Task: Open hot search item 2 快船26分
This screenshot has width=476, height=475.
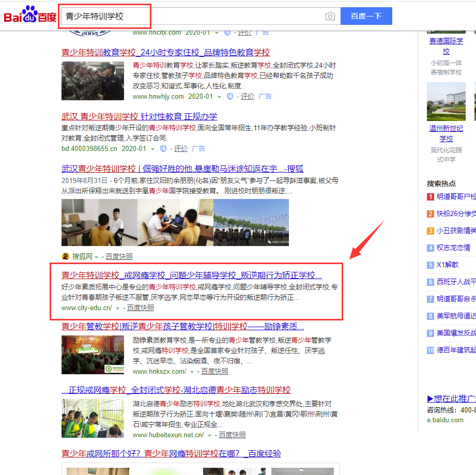Action: 456,214
